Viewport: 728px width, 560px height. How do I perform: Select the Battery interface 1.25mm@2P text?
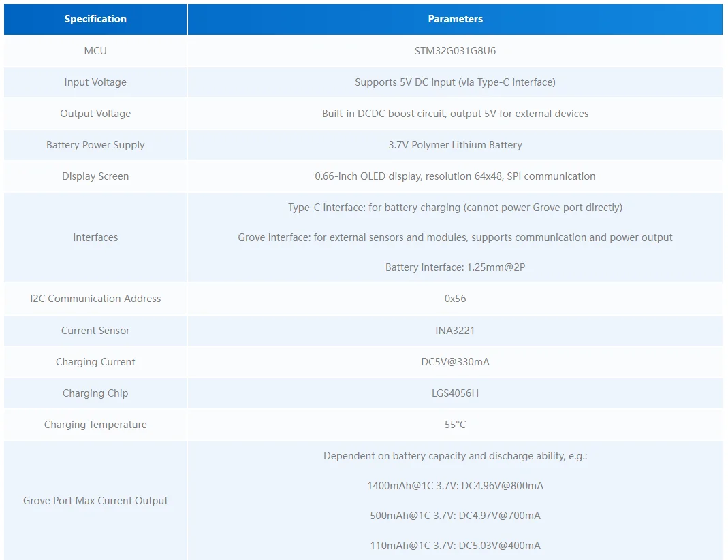pos(455,267)
